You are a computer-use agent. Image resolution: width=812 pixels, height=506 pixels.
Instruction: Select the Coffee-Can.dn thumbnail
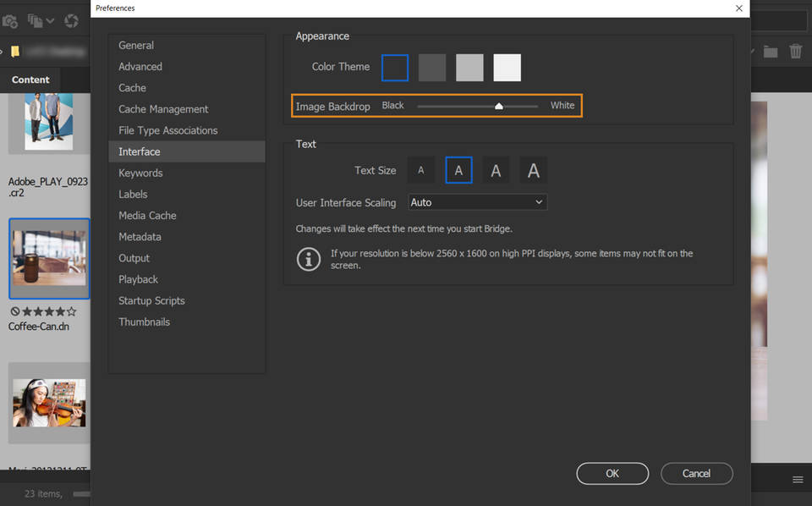tap(48, 258)
